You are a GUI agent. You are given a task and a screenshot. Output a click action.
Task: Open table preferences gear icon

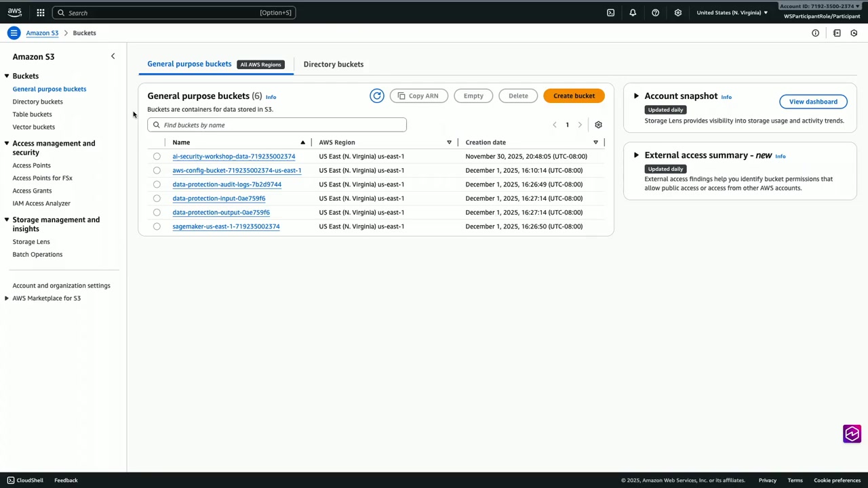click(x=598, y=125)
